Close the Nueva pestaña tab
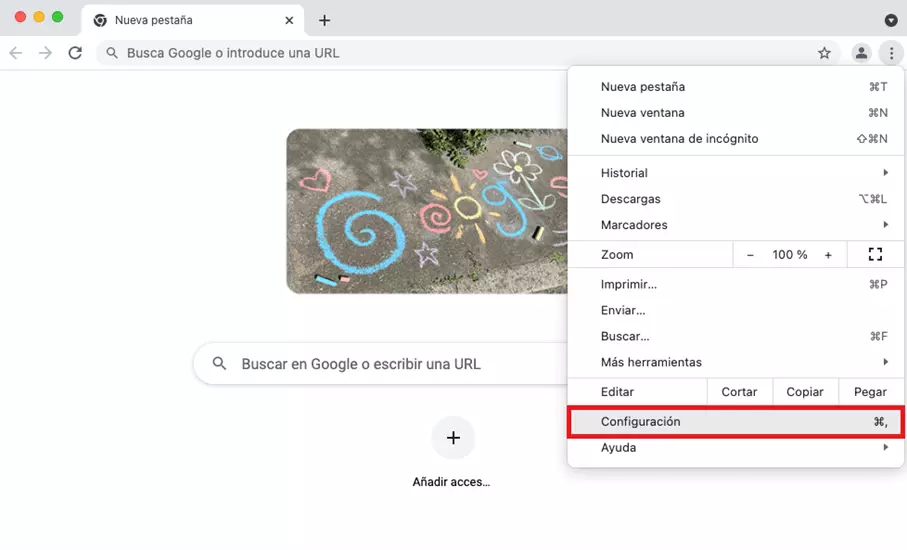This screenshot has height=550, width=907. point(289,20)
